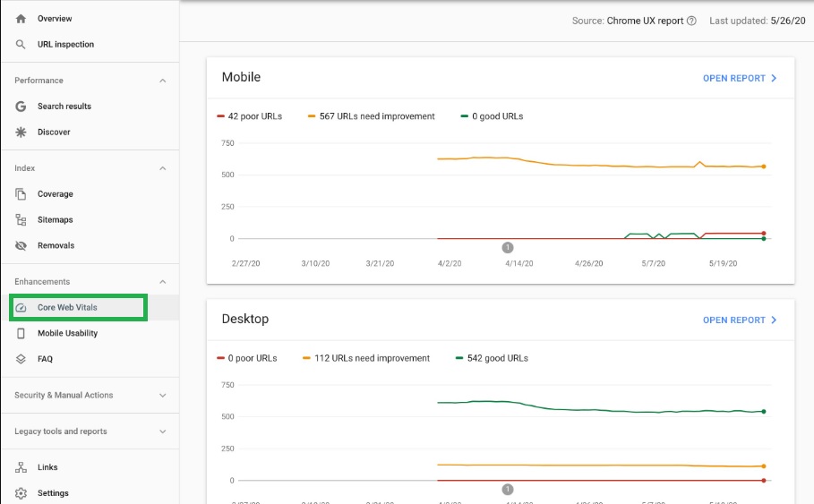Click annotation marker 1 on Mobile chart

pos(508,248)
